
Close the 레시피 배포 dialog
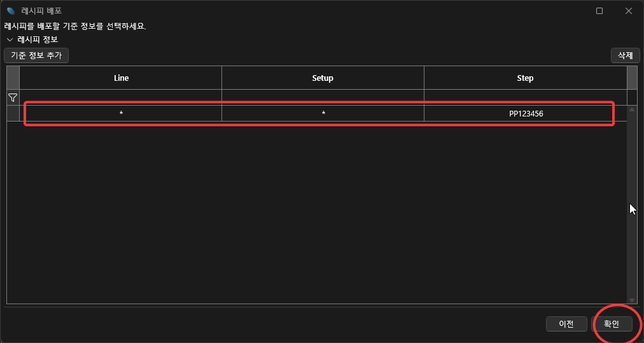pos(629,11)
